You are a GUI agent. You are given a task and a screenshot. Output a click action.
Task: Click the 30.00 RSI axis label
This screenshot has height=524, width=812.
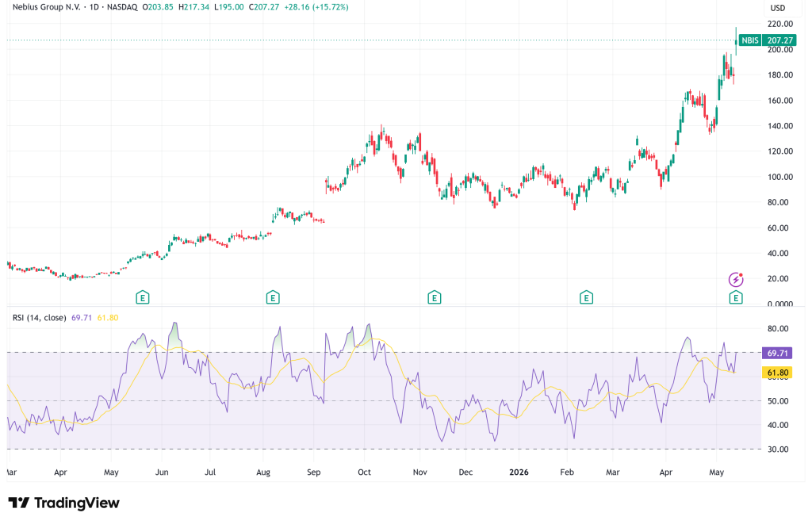click(x=778, y=449)
